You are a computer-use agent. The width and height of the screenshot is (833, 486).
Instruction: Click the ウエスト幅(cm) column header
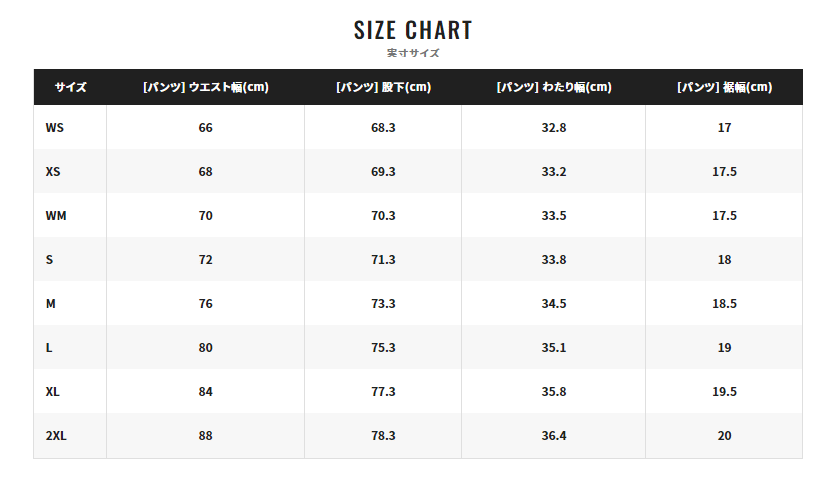click(x=206, y=87)
